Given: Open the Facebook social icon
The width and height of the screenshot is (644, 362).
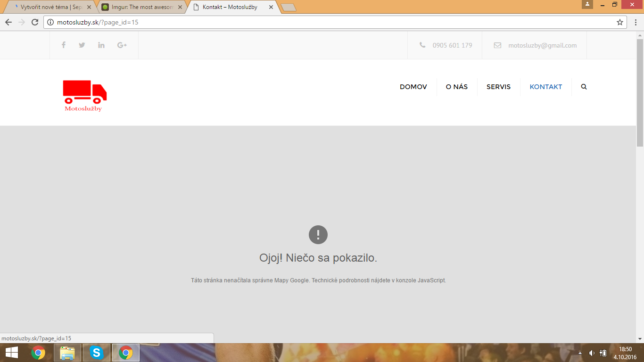Looking at the screenshot, I should point(64,45).
